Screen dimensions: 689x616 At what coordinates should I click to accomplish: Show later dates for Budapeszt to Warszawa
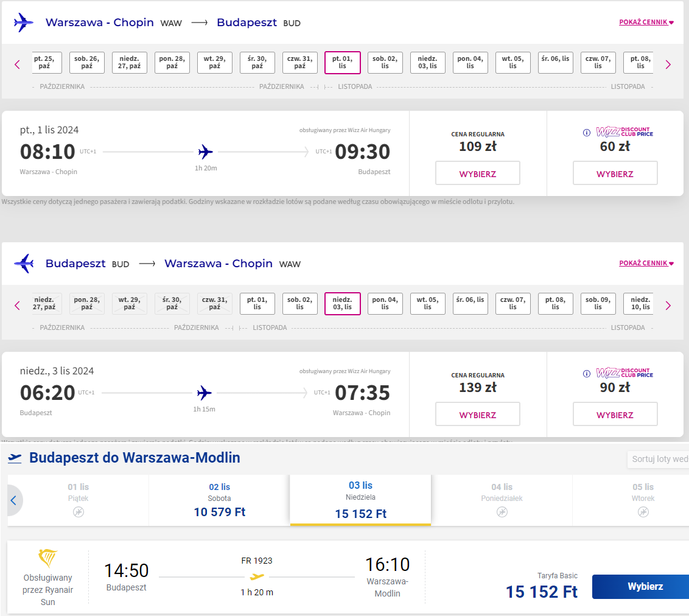(x=668, y=306)
